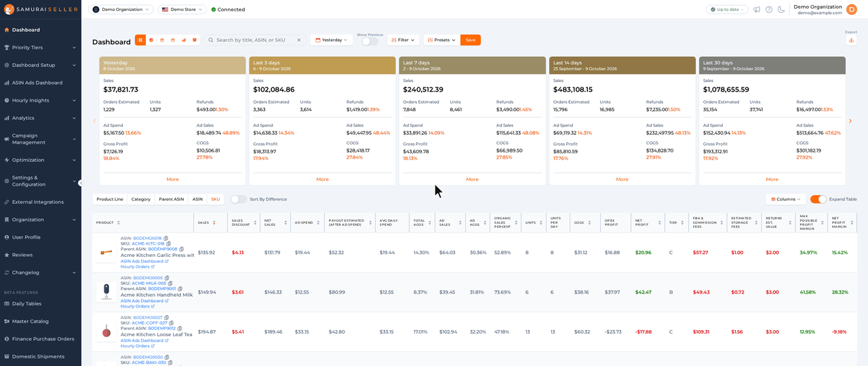Open announcements megaphone icon
Image resolution: width=868 pixels, height=366 pixels.
(757, 9)
